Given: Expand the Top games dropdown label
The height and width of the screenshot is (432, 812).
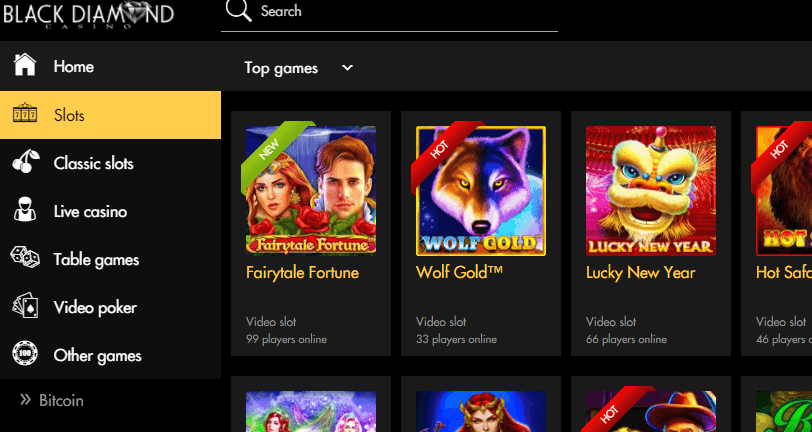Looking at the screenshot, I should [x=281, y=68].
